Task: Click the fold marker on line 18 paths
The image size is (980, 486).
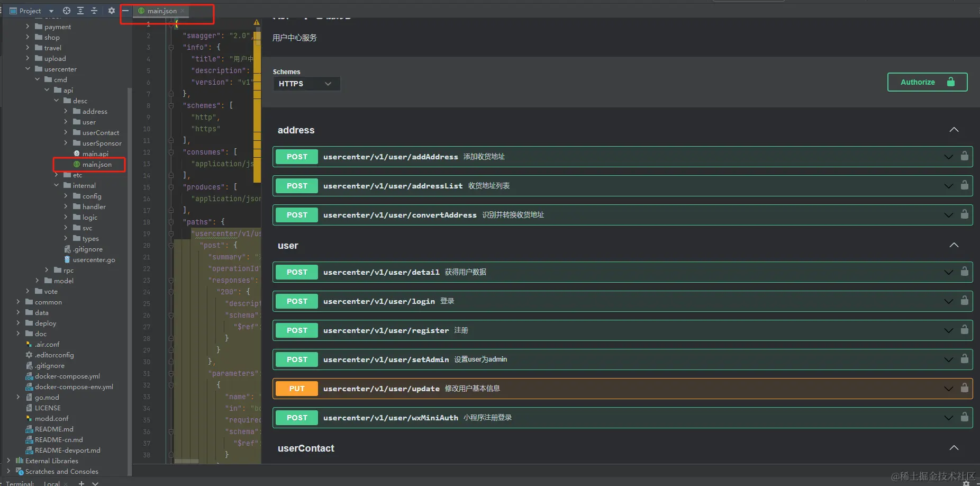Action: (x=171, y=222)
